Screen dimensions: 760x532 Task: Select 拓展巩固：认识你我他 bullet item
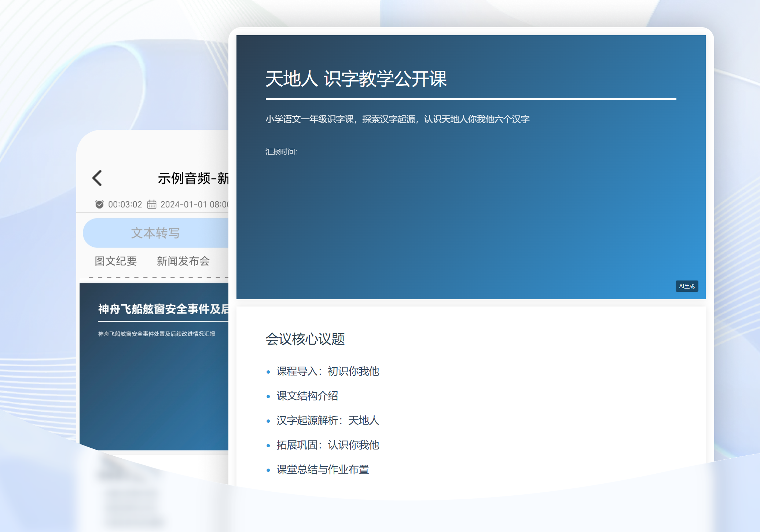[x=328, y=445]
